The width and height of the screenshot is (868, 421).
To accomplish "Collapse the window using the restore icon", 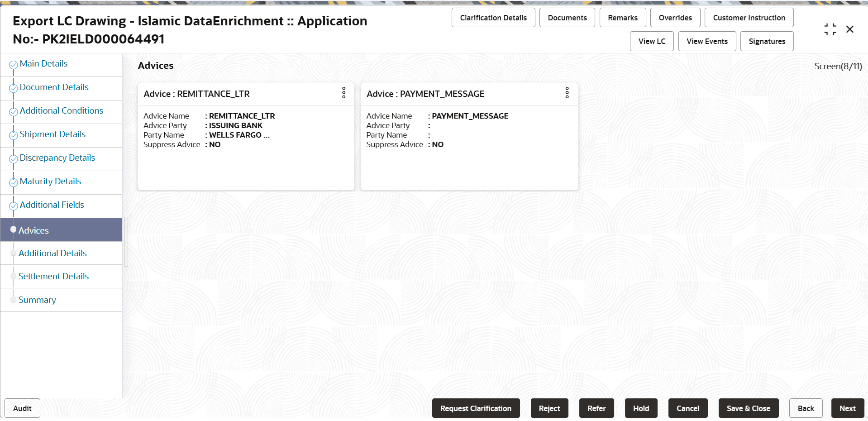I will click(830, 29).
